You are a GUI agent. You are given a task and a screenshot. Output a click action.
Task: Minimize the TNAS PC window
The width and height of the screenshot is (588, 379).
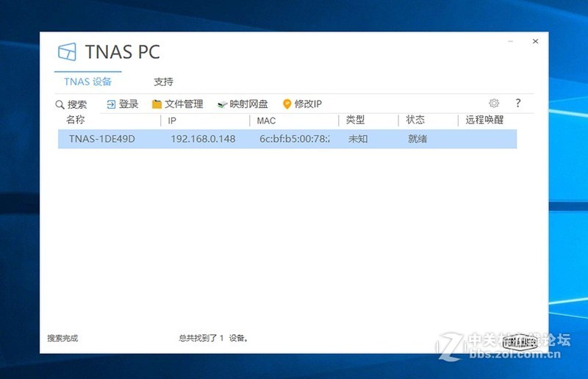click(510, 41)
